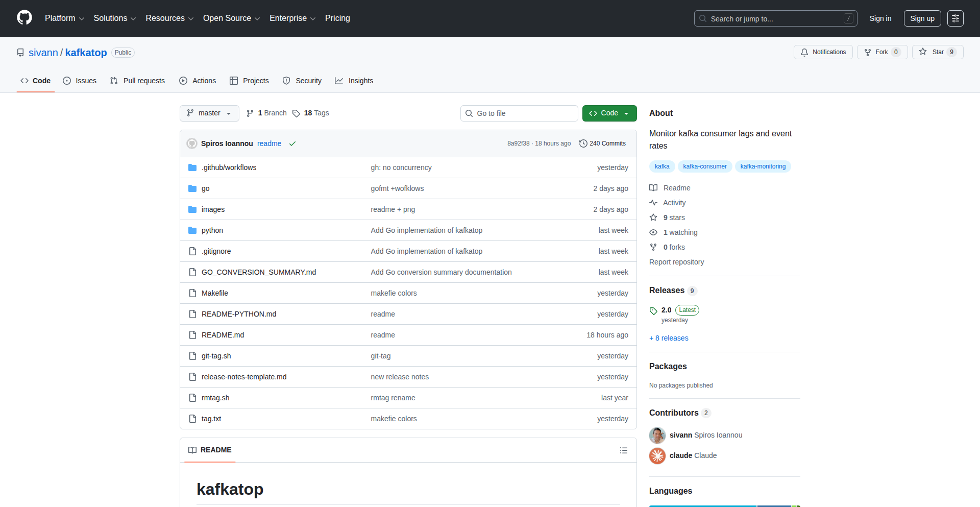
Task: Fork the repository
Action: tap(881, 52)
